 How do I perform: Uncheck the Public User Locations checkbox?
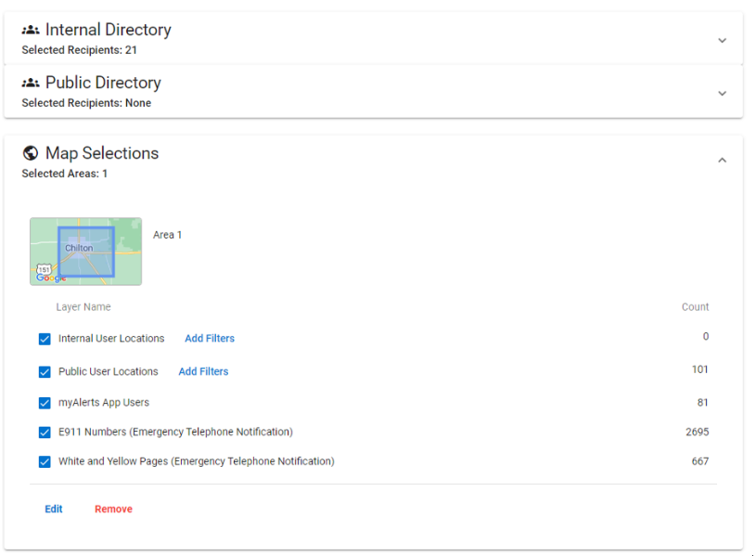[45, 372]
